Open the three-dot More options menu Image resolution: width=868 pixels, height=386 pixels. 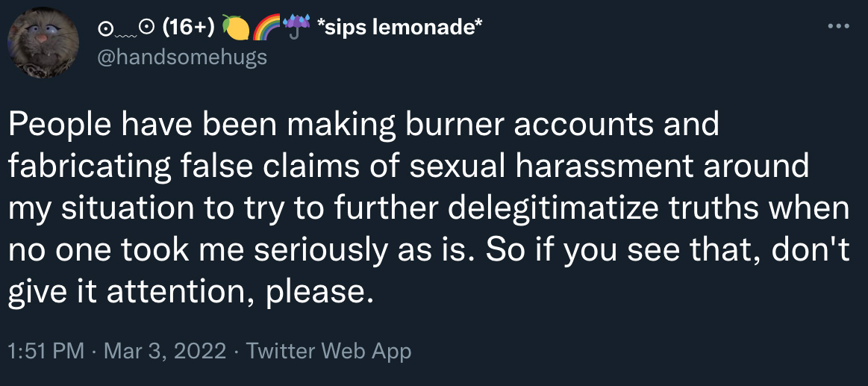coord(837,25)
